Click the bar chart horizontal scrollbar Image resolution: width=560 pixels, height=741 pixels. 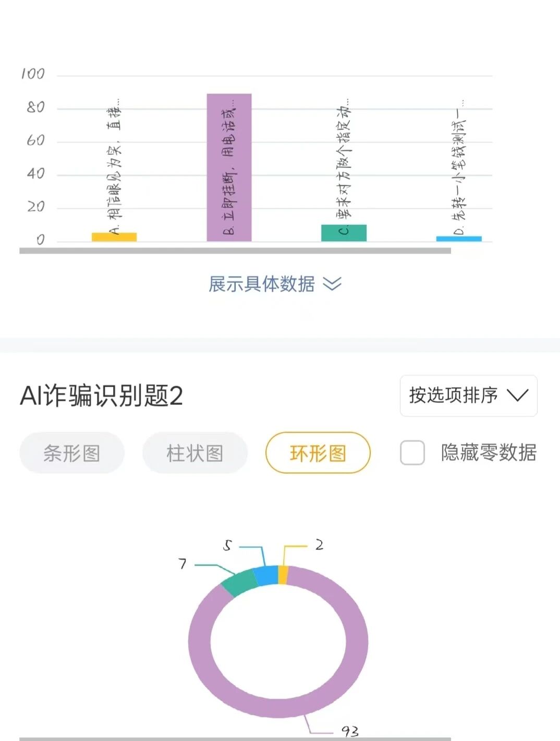click(235, 251)
